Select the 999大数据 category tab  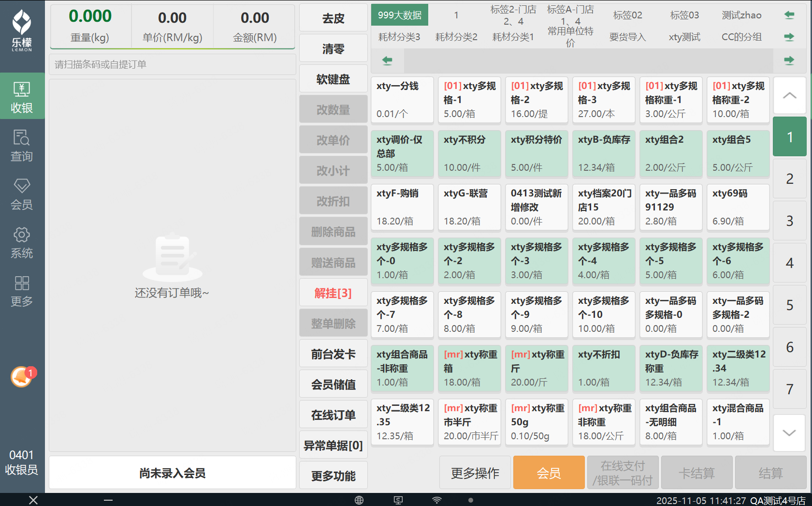click(x=400, y=15)
